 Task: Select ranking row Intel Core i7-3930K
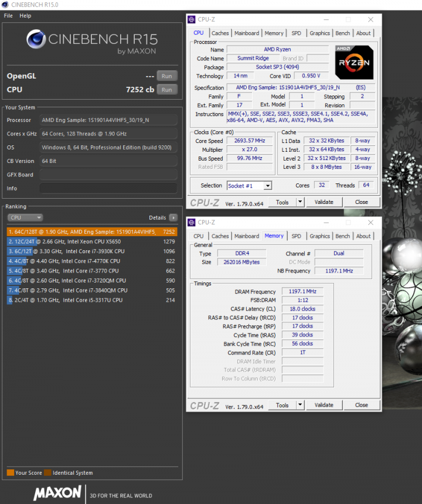click(92, 251)
